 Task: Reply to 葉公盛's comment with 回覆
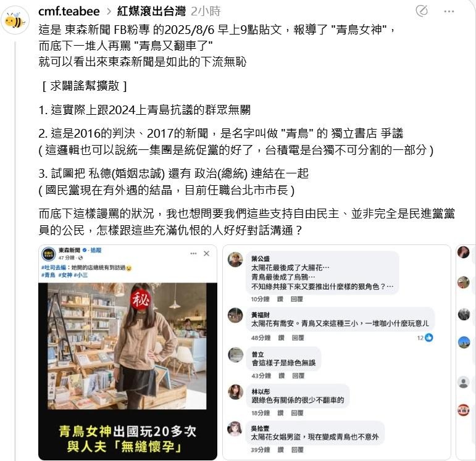click(x=297, y=299)
